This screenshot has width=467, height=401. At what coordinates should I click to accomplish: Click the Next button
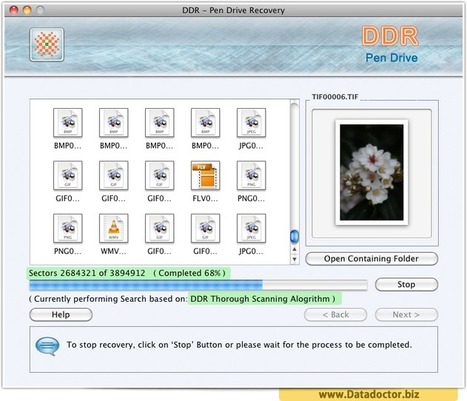(406, 315)
